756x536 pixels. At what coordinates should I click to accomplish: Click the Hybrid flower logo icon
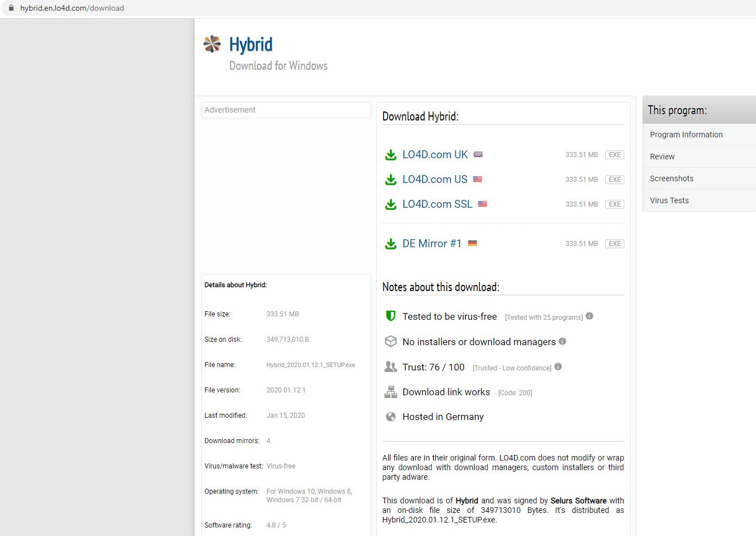tap(212, 44)
